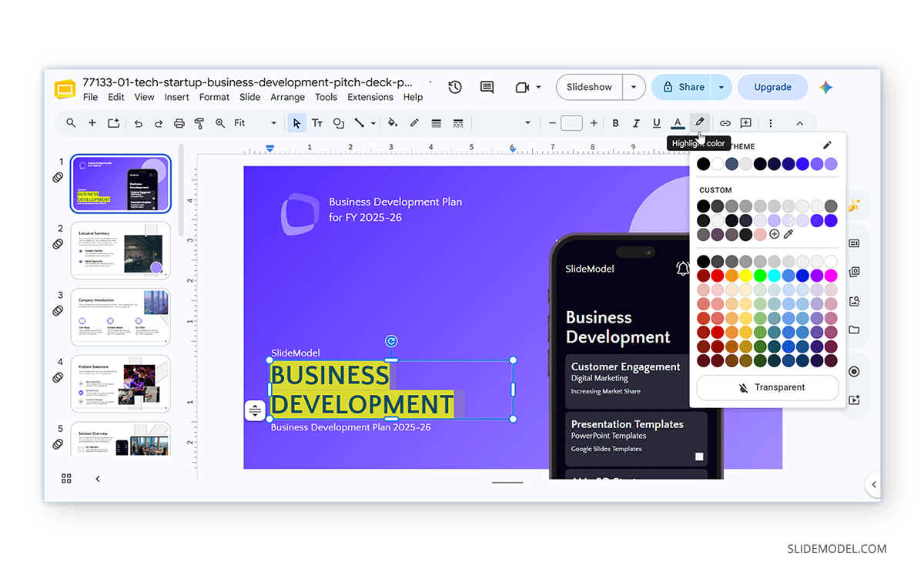Open the new slide layout dropdown
The height and width of the screenshot is (572, 924).
tap(113, 123)
